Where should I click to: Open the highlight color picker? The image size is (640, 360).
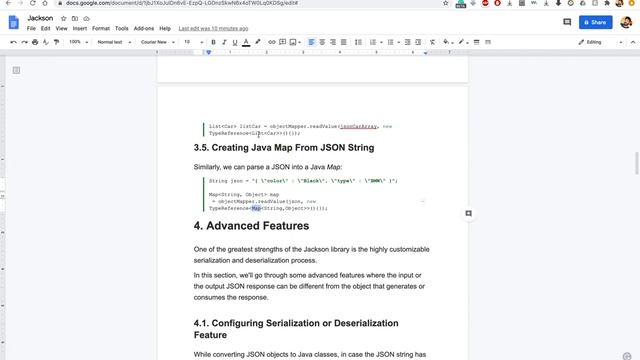258,42
